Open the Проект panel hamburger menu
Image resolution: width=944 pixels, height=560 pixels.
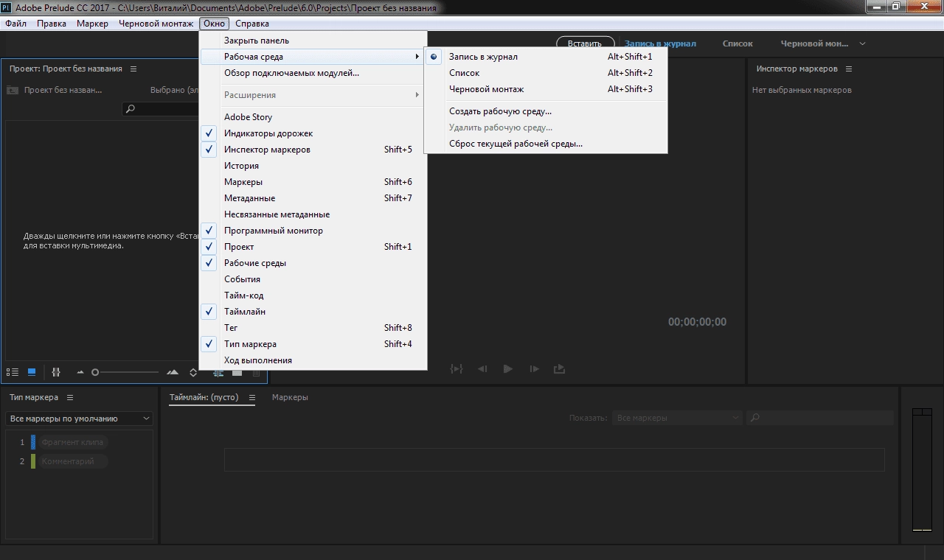click(133, 69)
